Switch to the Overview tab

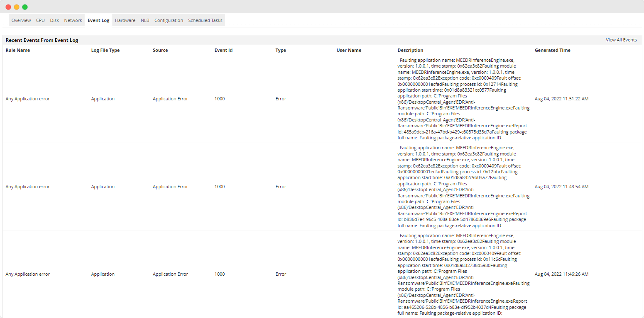(21, 20)
